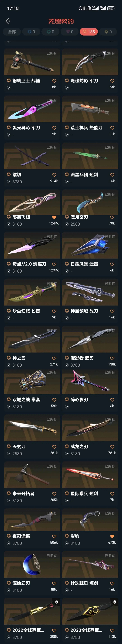Viewport: 122px width, 644px height.
Task: Unfavorite 落英飞旋 orange heart
Action: [54, 217]
